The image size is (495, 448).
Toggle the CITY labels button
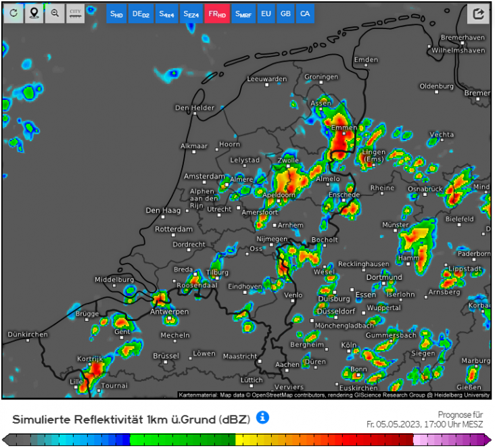[x=75, y=14]
